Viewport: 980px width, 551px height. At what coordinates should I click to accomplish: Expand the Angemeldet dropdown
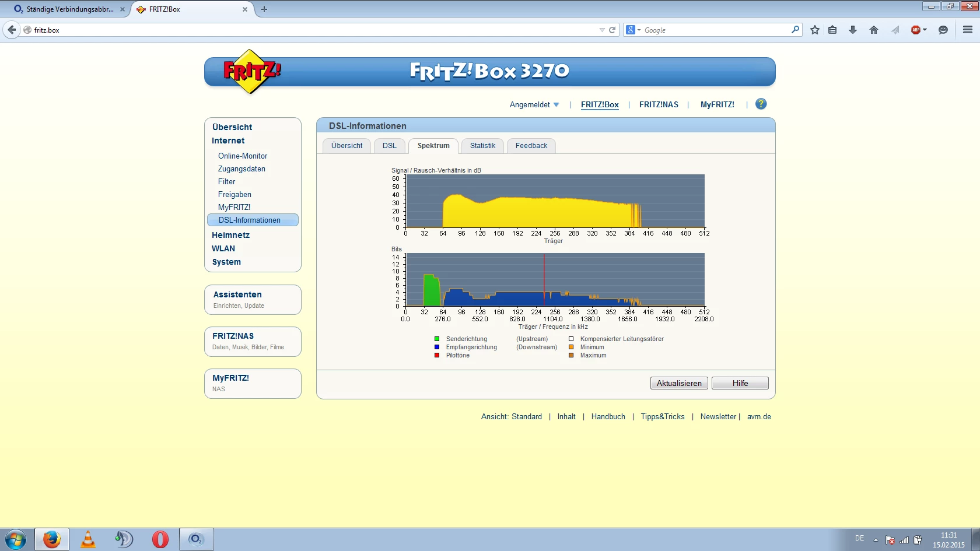tap(534, 105)
